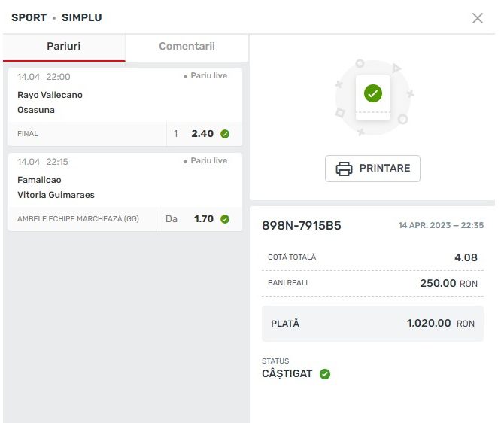Click green checkmark beside 1.70 odds

[225, 220]
